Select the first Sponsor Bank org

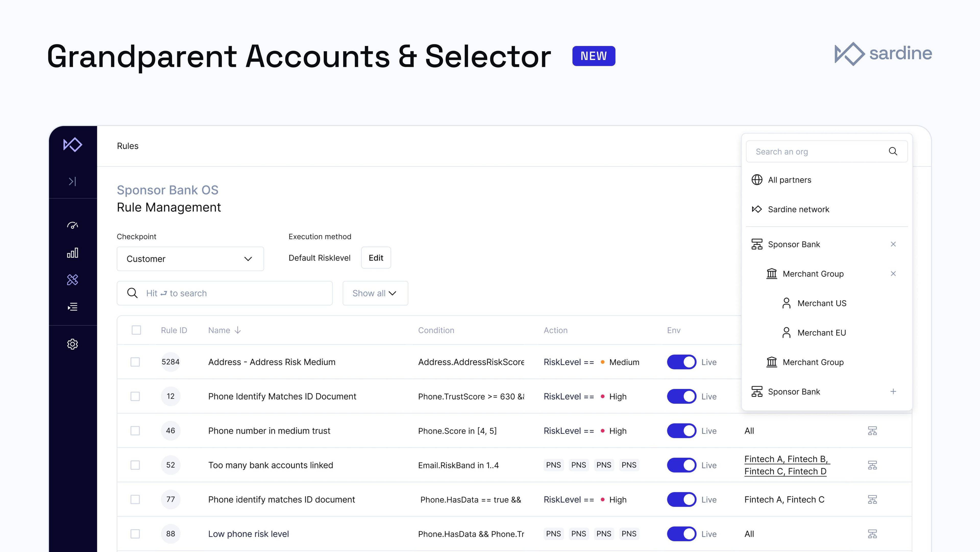794,244
